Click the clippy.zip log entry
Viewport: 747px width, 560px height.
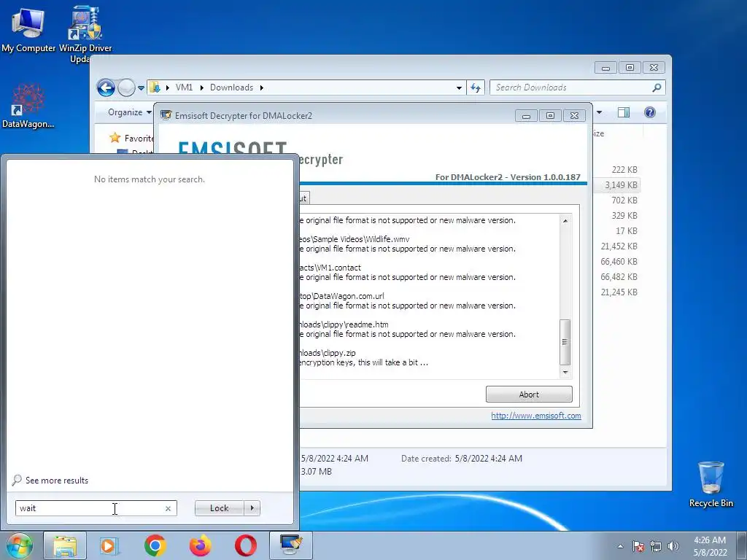coord(328,354)
